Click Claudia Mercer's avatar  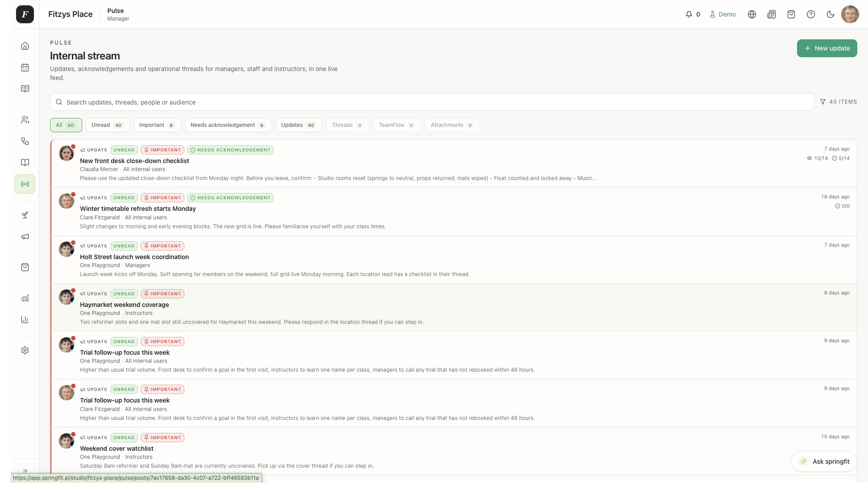[67, 153]
